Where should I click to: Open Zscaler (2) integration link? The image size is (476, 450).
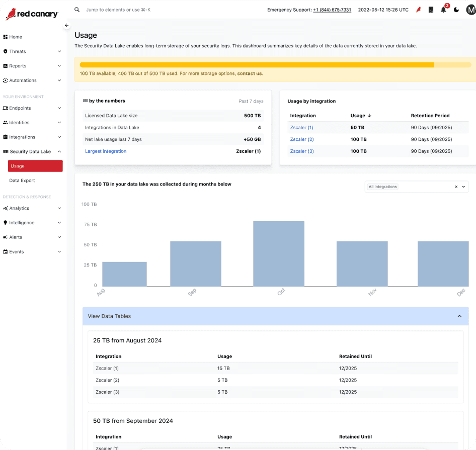(x=302, y=139)
